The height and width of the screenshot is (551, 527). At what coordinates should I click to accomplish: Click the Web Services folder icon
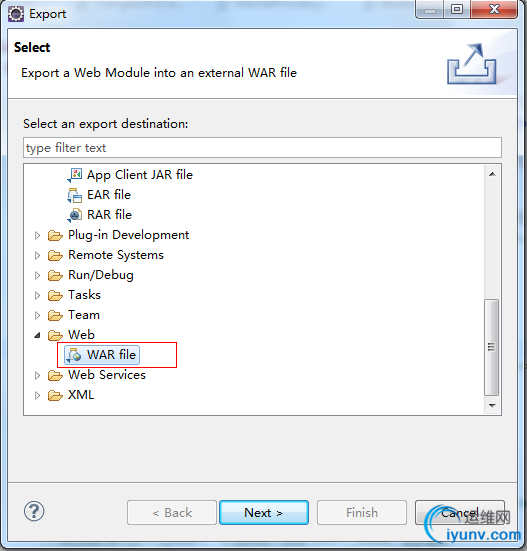click(55, 375)
